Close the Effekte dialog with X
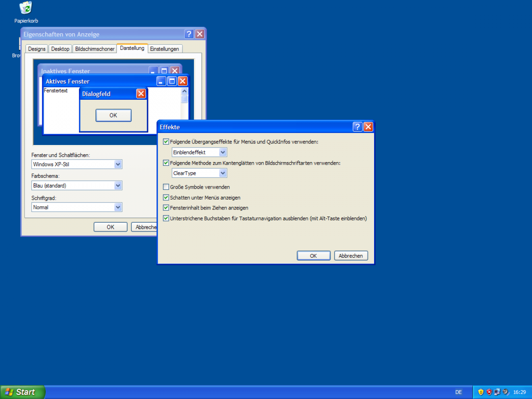The image size is (532, 399). click(x=368, y=127)
